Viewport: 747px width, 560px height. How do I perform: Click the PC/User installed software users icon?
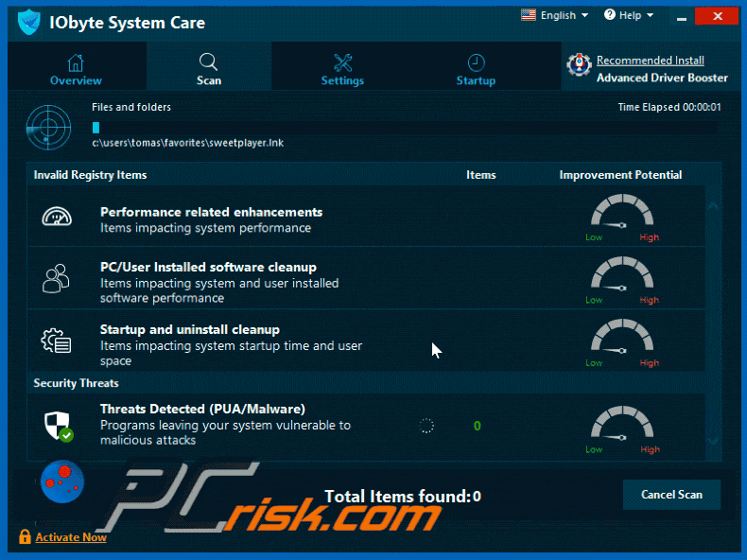[x=56, y=278]
